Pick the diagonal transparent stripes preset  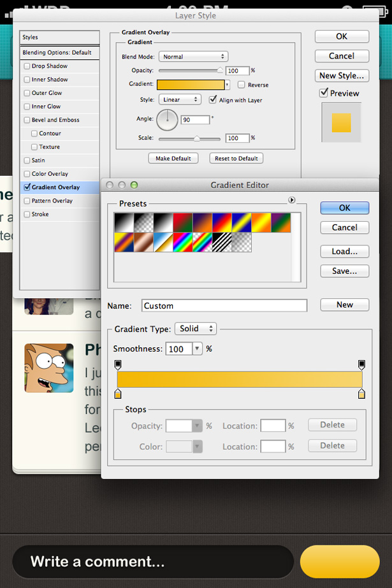tap(222, 242)
